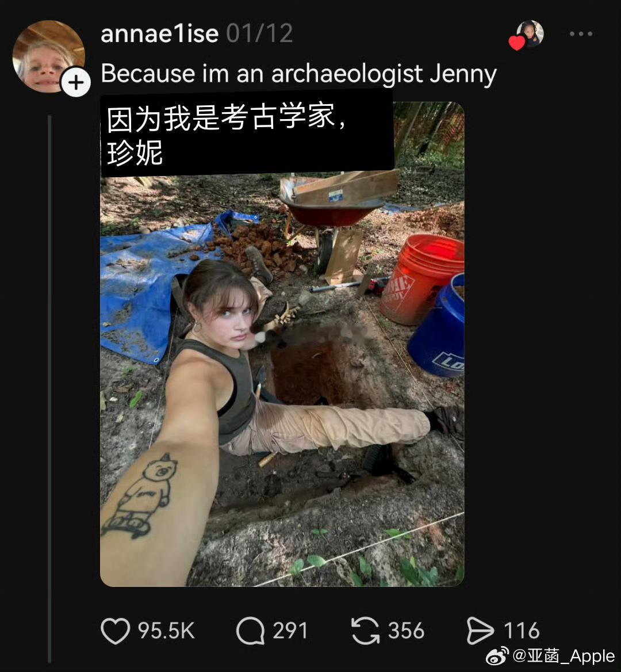Tap the 291 comments count
Image resolution: width=621 pixels, height=672 pixels.
pyautogui.click(x=290, y=631)
